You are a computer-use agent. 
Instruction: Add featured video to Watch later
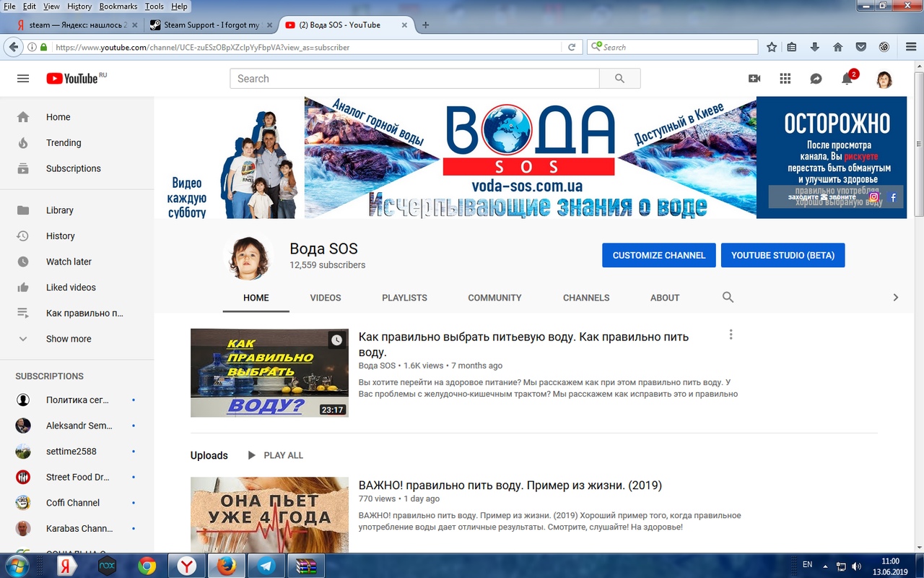[337, 340]
